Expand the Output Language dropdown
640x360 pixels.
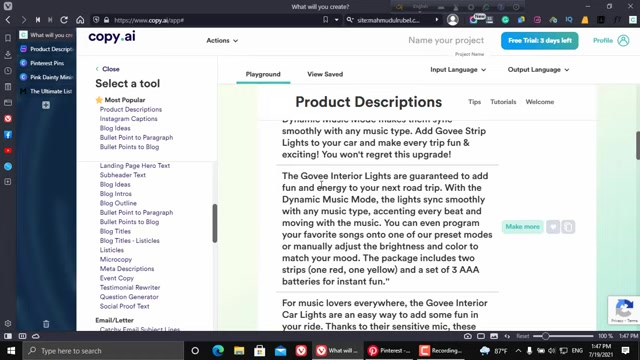538,70
